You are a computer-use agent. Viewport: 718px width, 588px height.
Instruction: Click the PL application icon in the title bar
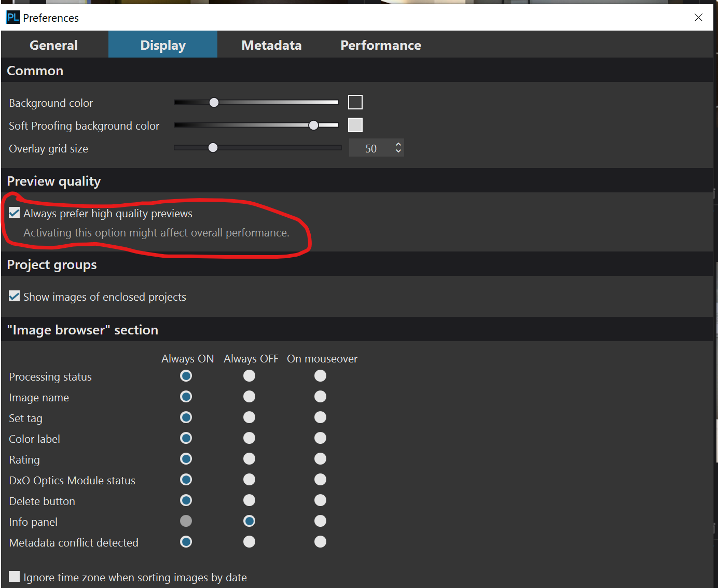12,18
